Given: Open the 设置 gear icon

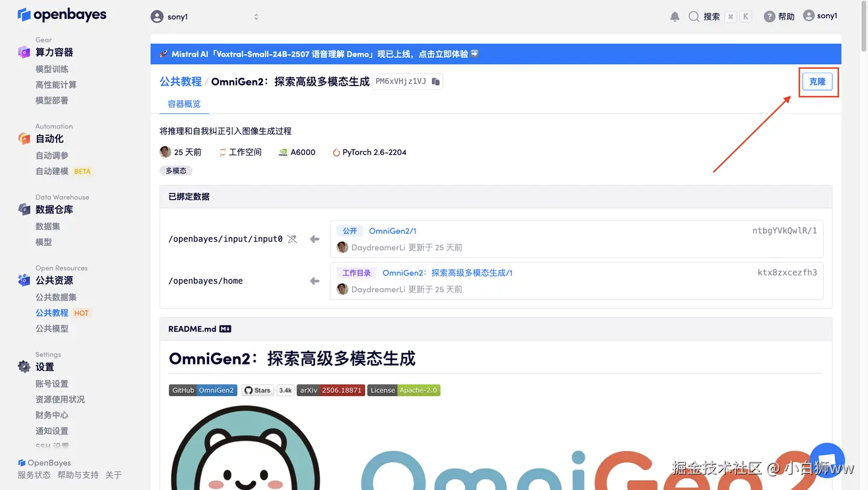Looking at the screenshot, I should point(24,366).
